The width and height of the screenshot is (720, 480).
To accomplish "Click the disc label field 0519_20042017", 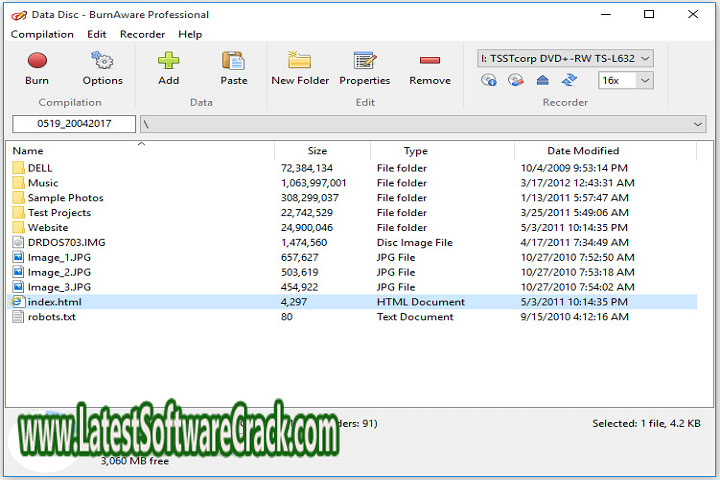I will 73,124.
